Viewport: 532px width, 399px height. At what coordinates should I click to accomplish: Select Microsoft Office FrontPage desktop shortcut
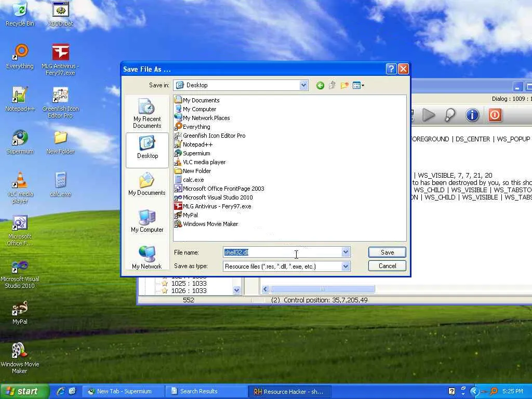[x=20, y=230]
